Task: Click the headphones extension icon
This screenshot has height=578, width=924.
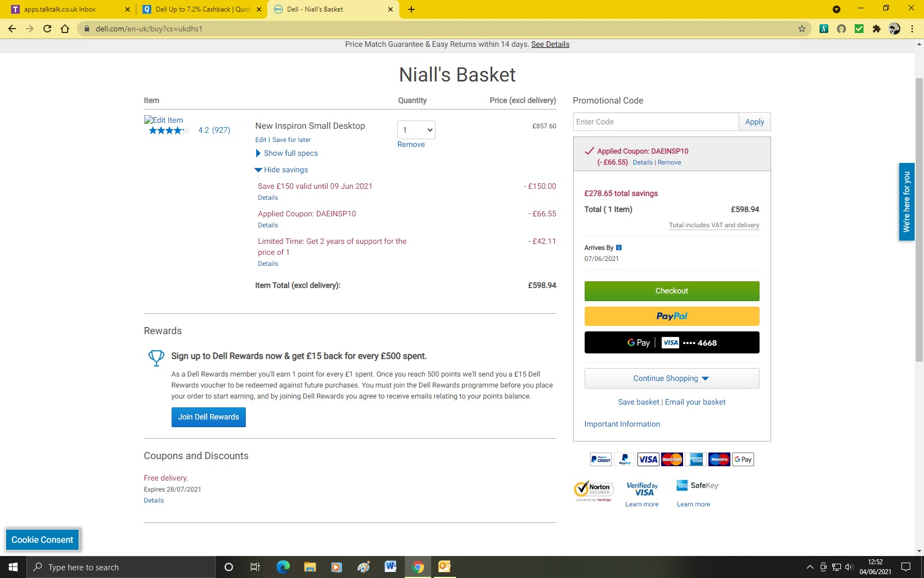Action: 842,29
